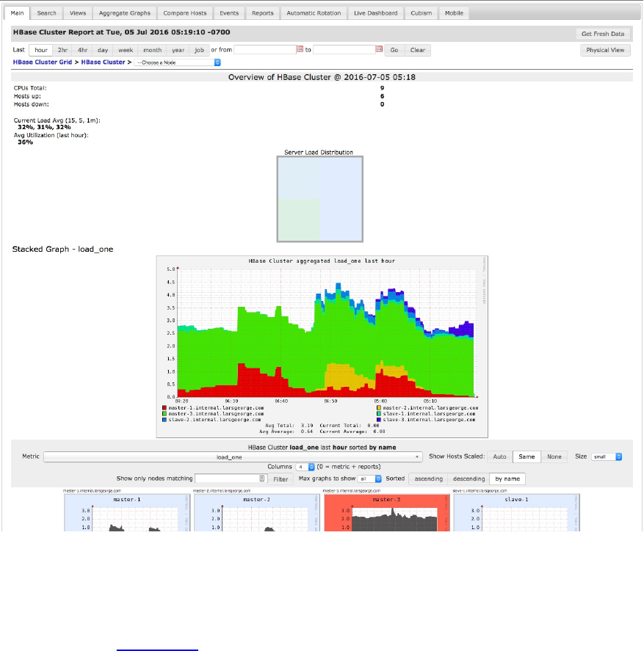Open the Reports tab
644x651 pixels.
pos(263,13)
